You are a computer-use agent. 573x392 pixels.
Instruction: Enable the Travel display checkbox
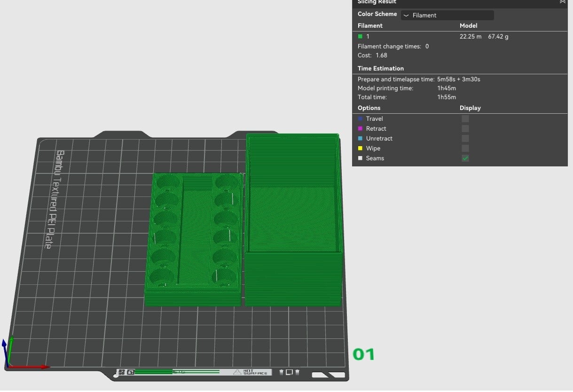coord(465,119)
